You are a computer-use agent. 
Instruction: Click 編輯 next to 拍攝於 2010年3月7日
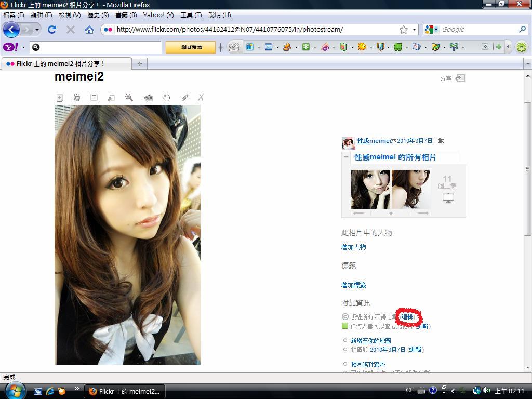tap(415, 350)
